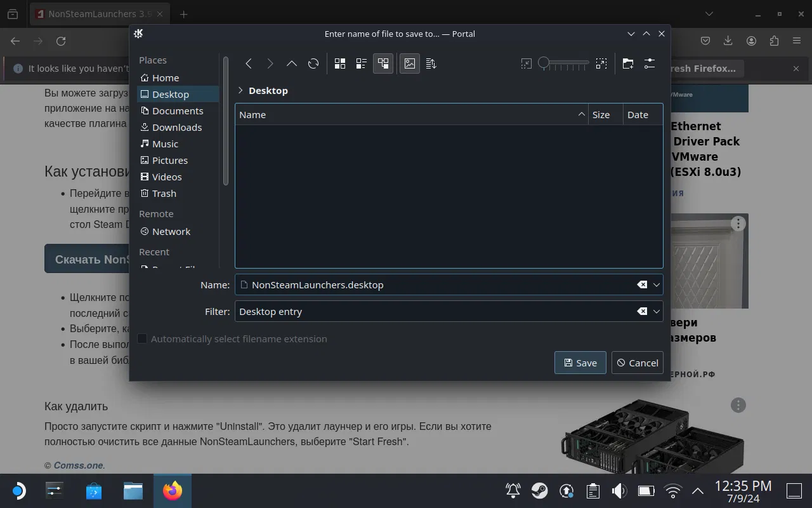The width and height of the screenshot is (812, 508).
Task: Toggle the file preview button
Action: point(410,63)
